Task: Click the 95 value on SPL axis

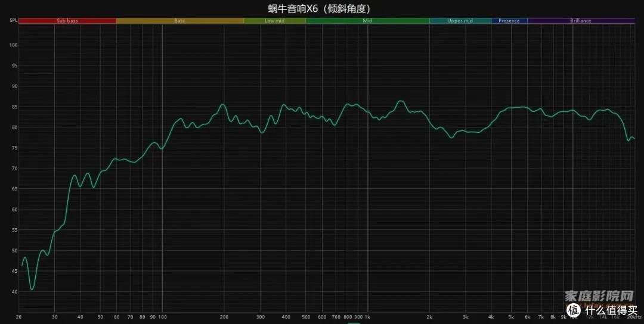Action: tap(15, 66)
